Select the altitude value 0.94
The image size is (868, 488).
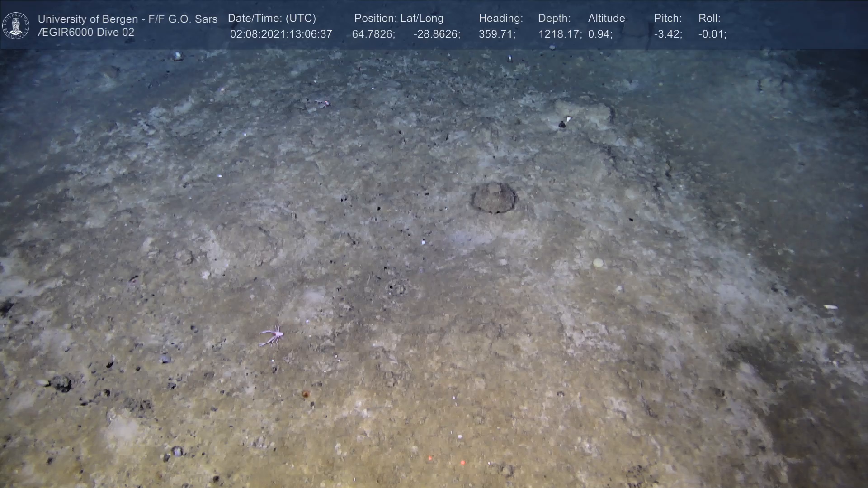pos(600,34)
